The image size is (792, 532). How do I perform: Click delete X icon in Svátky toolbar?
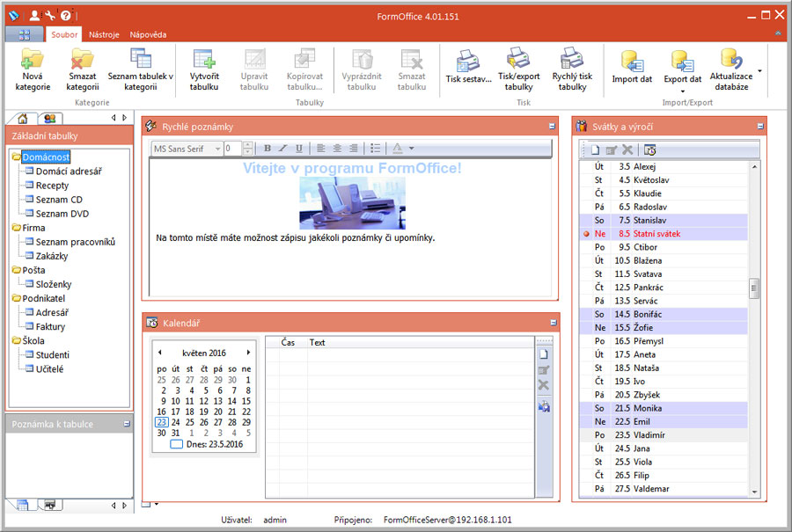tap(627, 149)
